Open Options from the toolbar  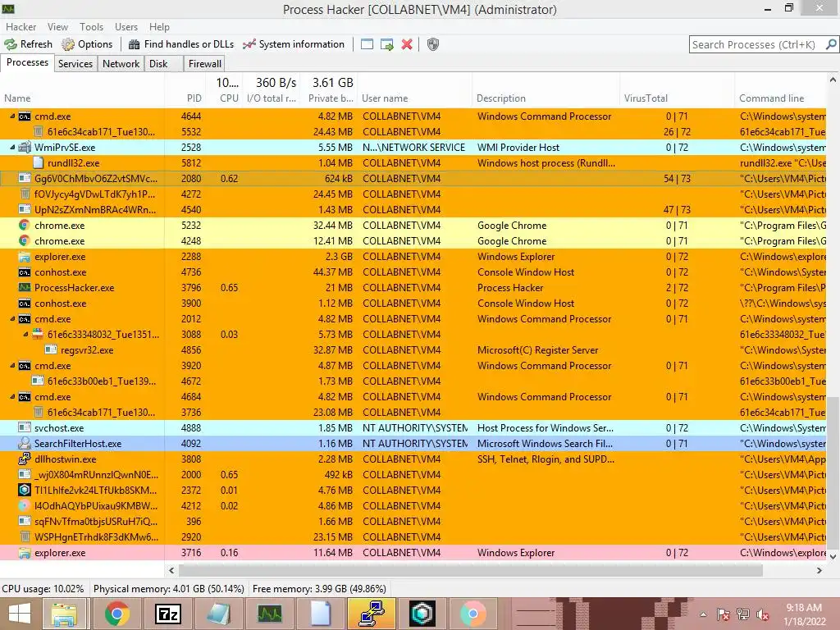click(87, 44)
